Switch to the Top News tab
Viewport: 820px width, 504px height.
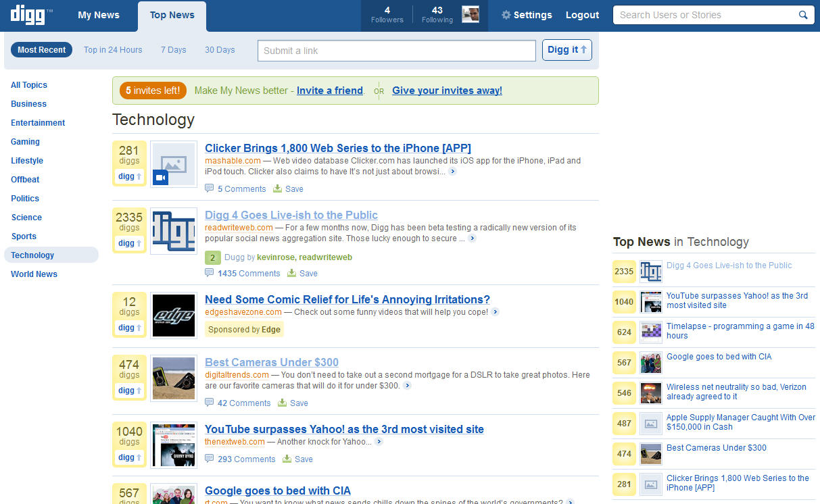(x=172, y=16)
